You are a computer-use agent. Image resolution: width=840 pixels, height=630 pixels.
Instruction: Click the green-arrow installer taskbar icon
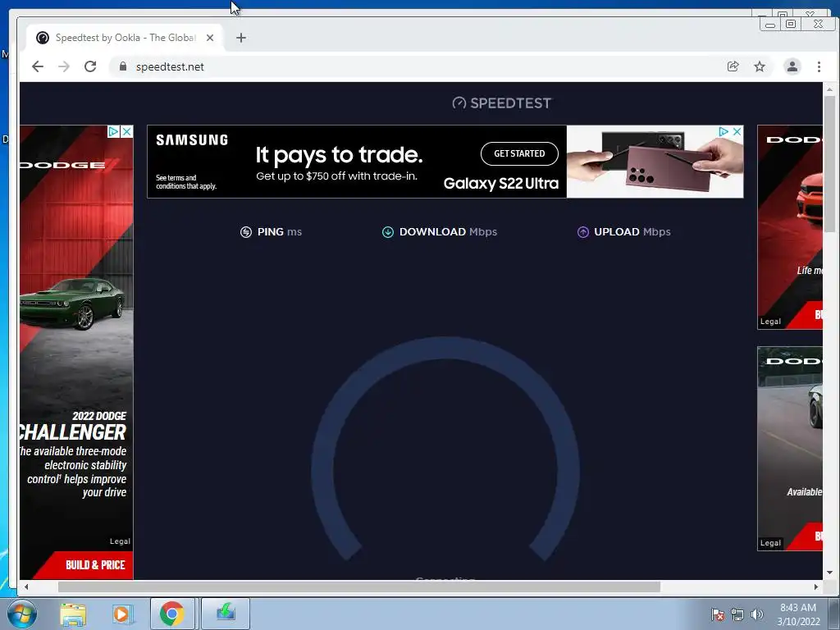pyautogui.click(x=226, y=614)
